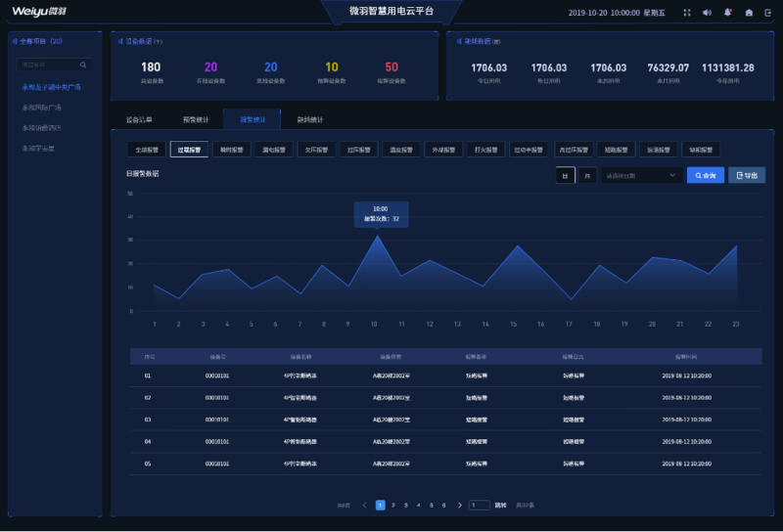Filter by 温度报警
This screenshot has width=783, height=532.
(x=401, y=150)
